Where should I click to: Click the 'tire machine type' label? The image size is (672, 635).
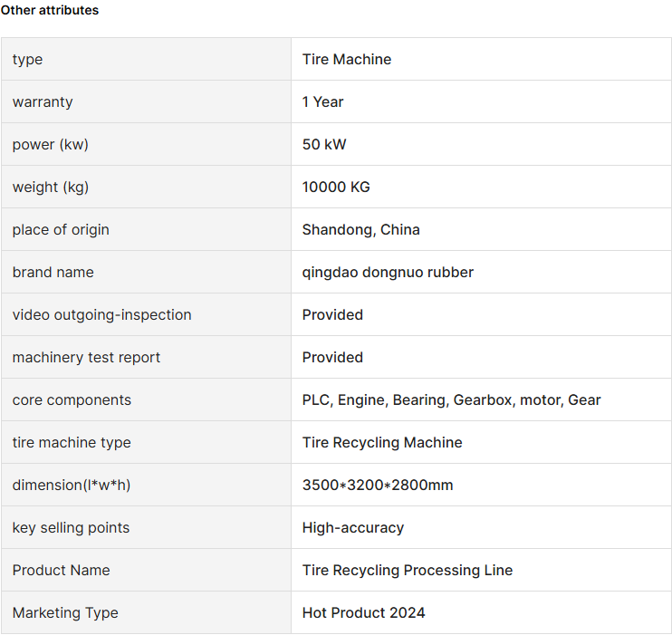[72, 442]
